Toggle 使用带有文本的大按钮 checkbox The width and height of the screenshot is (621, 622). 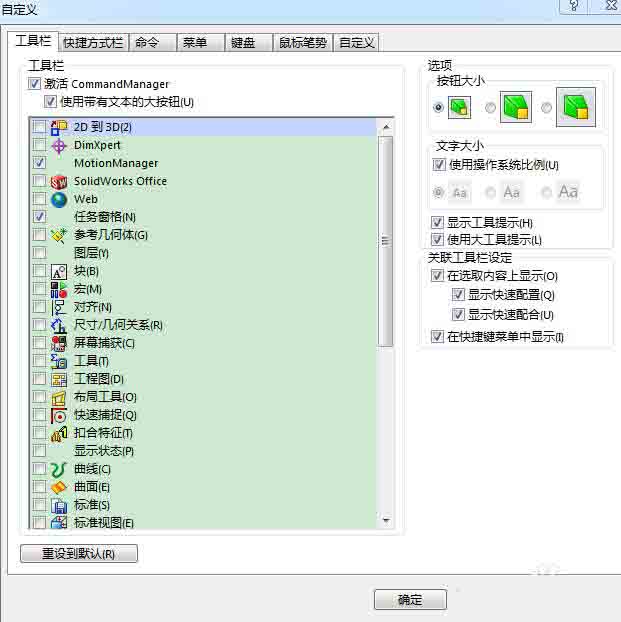(x=50, y=102)
